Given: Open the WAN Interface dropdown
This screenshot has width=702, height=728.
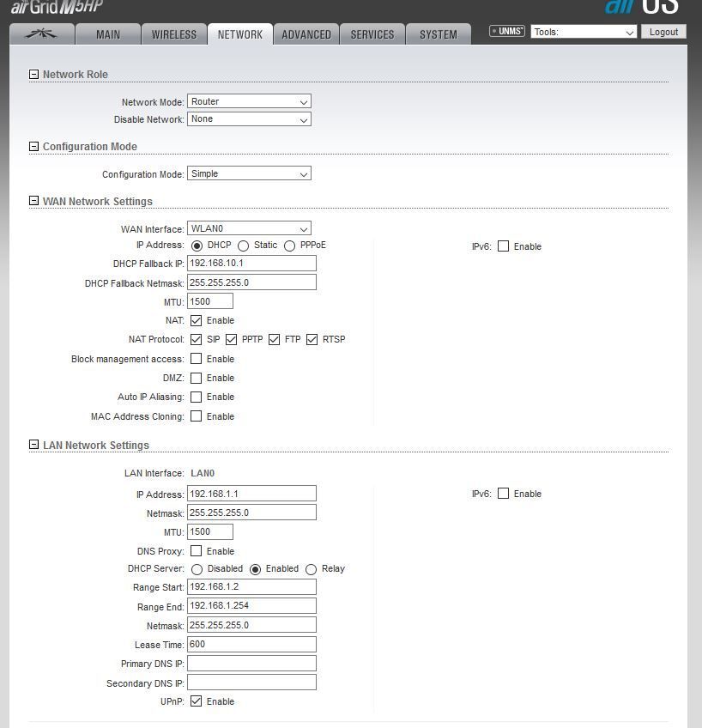Looking at the screenshot, I should [249, 228].
